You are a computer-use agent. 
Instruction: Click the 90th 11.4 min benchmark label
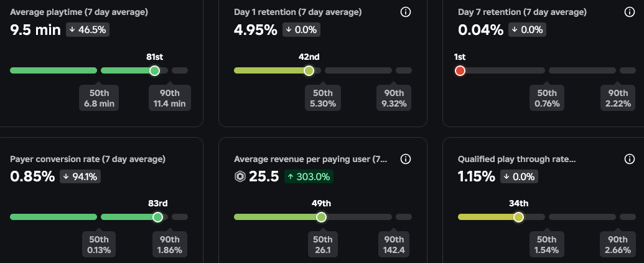pos(169,98)
